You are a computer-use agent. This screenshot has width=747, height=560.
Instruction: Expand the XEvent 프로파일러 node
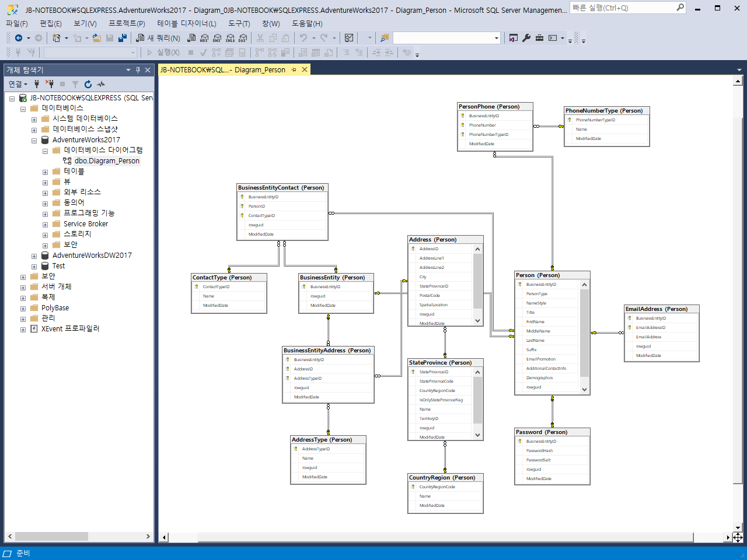23,330
